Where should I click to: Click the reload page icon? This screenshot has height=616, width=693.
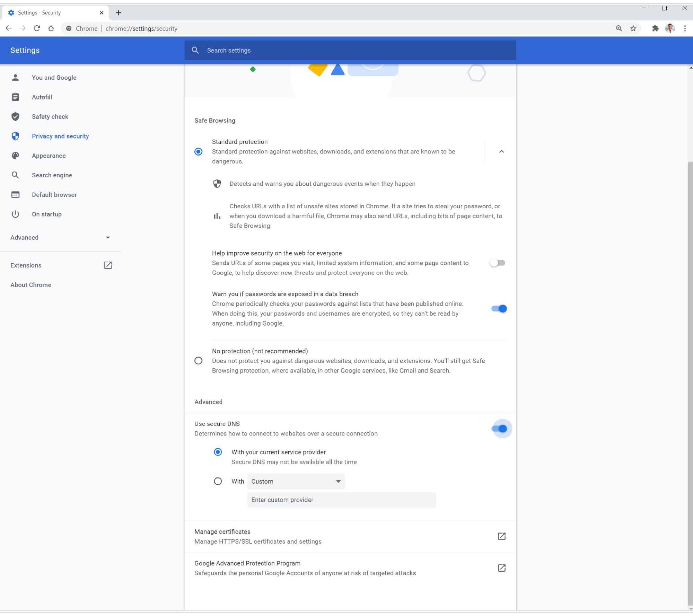tap(37, 28)
